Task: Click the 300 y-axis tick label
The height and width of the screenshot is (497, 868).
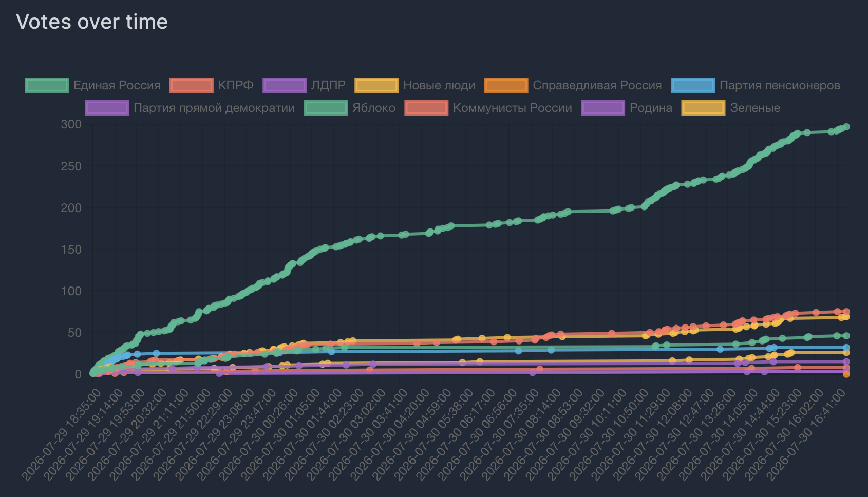Action: (x=71, y=124)
